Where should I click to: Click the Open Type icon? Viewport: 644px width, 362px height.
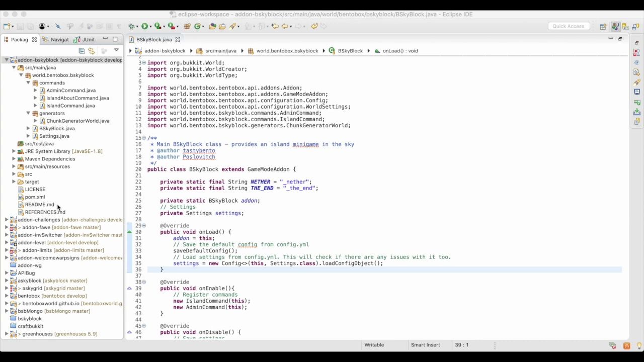click(213, 26)
